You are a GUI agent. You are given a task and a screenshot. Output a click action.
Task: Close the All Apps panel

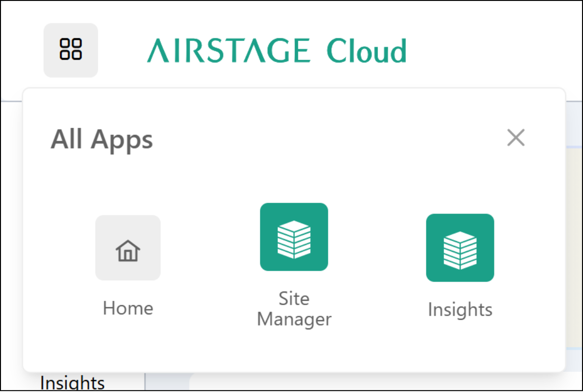(x=516, y=138)
